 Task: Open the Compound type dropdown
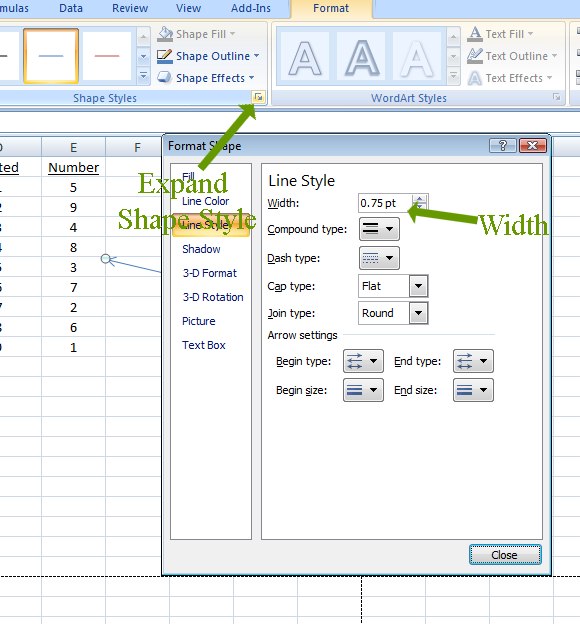pyautogui.click(x=379, y=229)
